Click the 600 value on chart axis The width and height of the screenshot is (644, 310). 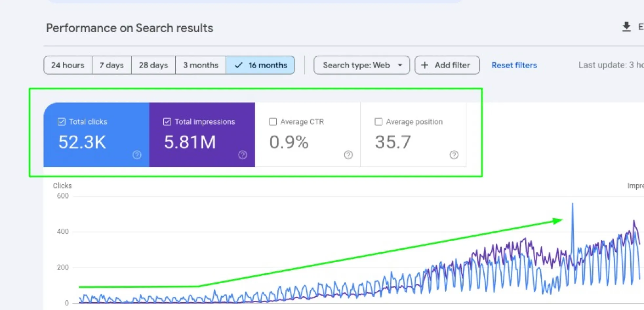tap(63, 196)
